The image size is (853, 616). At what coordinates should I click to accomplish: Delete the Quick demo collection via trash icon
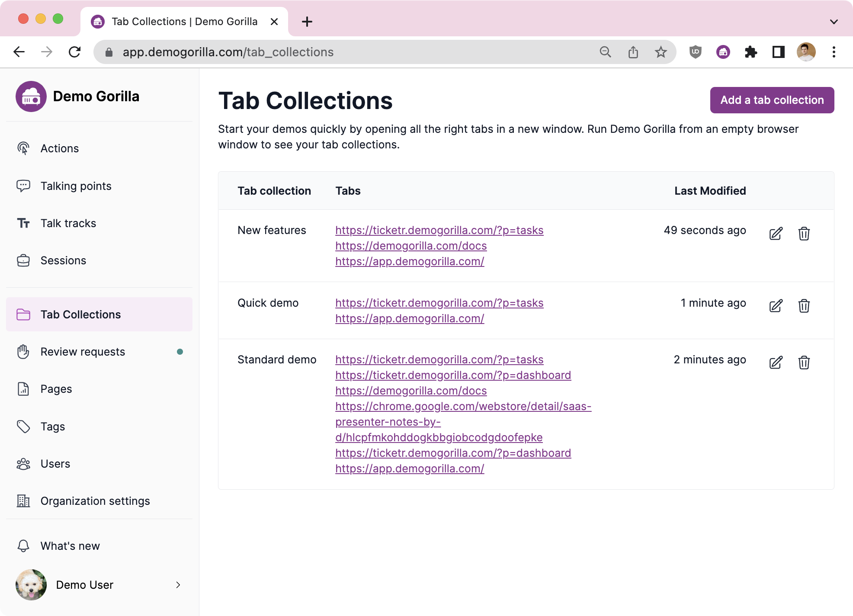804,306
